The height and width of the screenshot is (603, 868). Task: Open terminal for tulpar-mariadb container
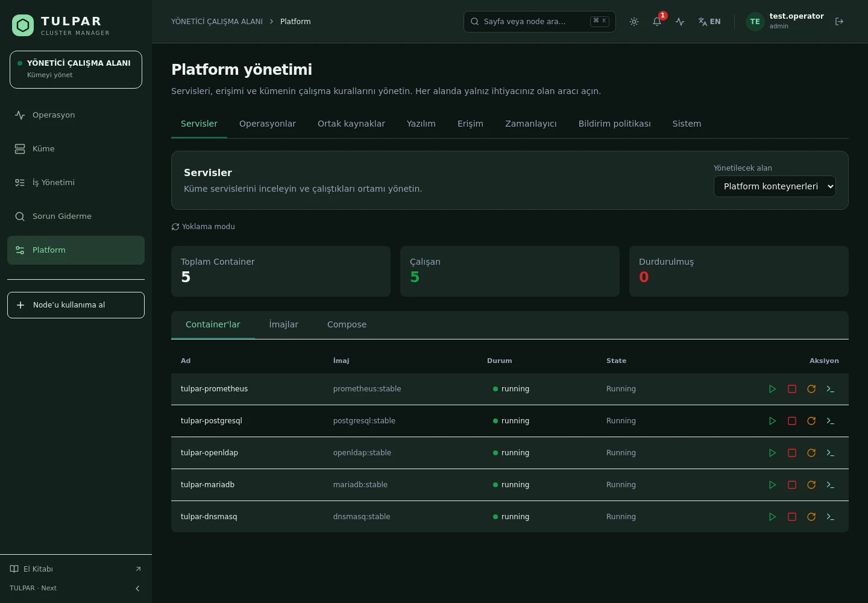pos(831,485)
